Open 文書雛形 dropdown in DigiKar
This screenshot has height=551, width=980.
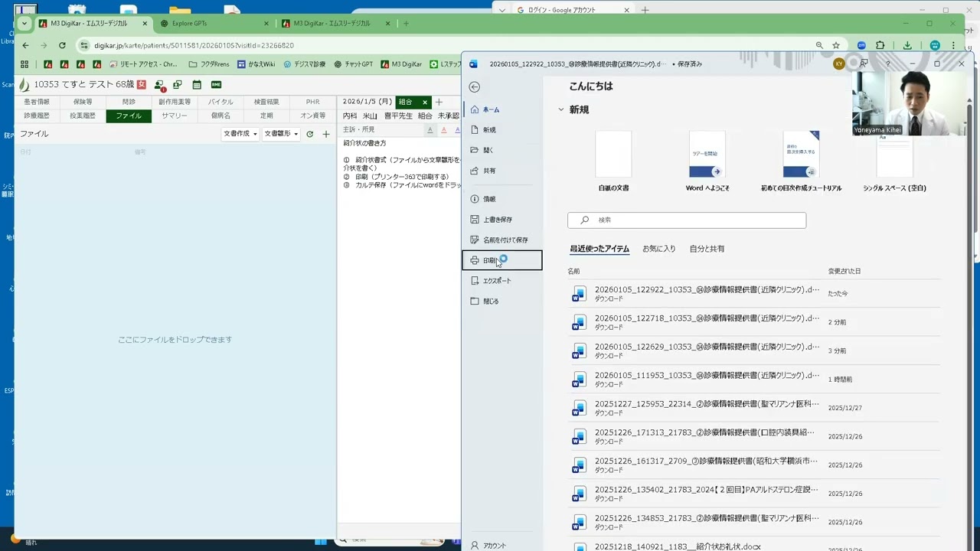(x=281, y=134)
